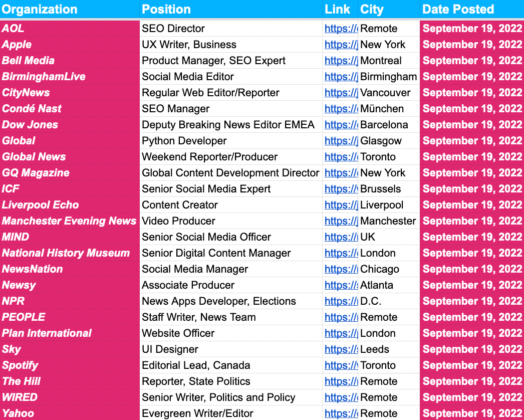
Task: Open the WIRED Senior Writer link
Action: pyautogui.click(x=341, y=397)
